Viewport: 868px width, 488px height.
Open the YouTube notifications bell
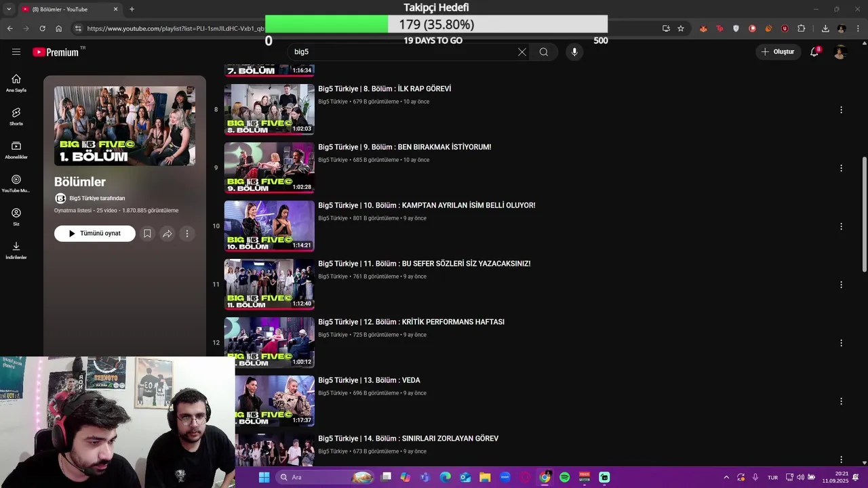(814, 52)
